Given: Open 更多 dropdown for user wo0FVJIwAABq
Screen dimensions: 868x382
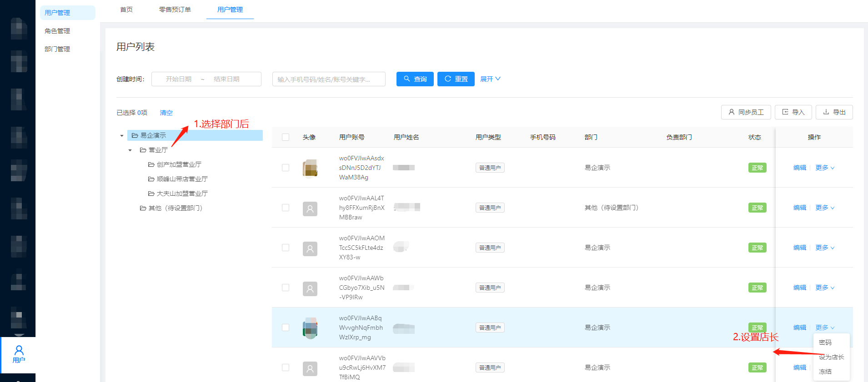Looking at the screenshot, I should pyautogui.click(x=825, y=327).
